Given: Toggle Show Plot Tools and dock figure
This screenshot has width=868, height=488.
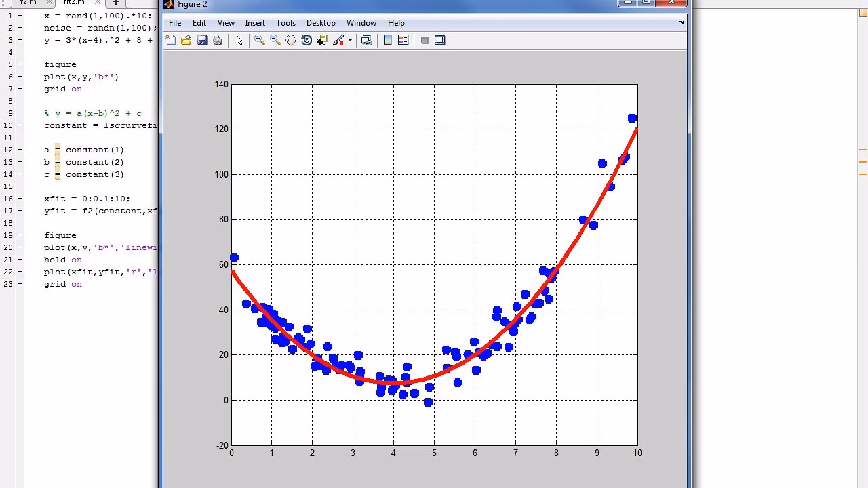Looking at the screenshot, I should coord(439,40).
